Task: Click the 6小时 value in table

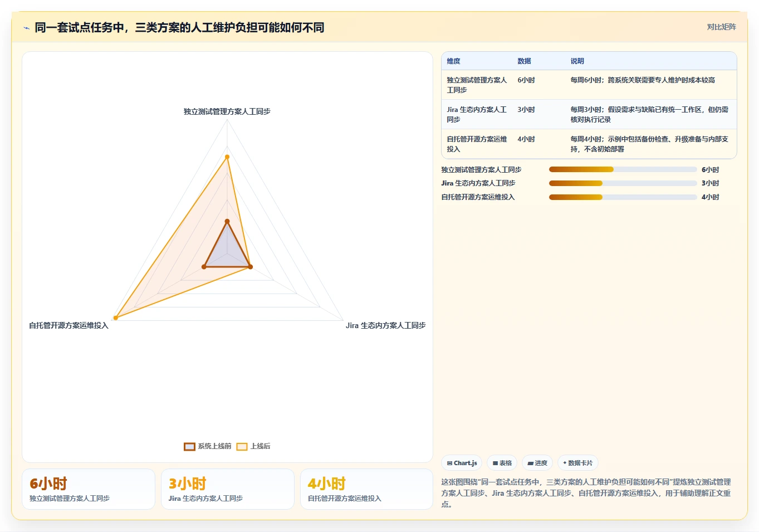Action: 526,80
